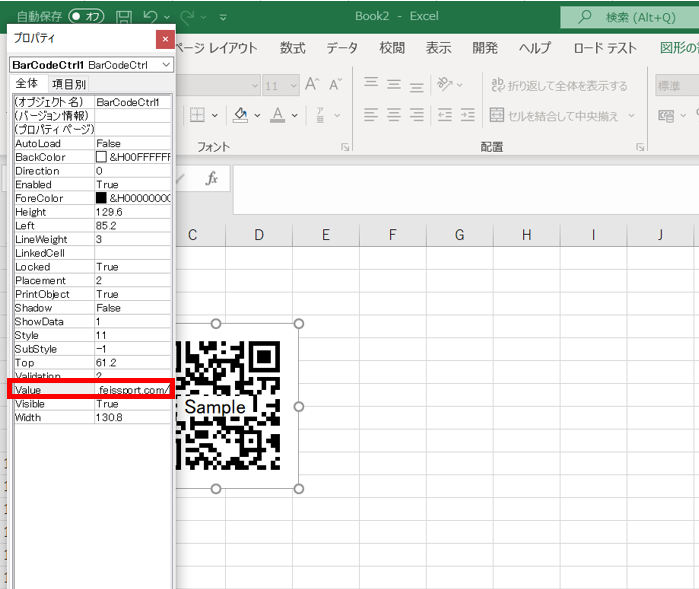The width and height of the screenshot is (699, 589).
Task: Click the formula bar input area
Action: tap(466, 190)
